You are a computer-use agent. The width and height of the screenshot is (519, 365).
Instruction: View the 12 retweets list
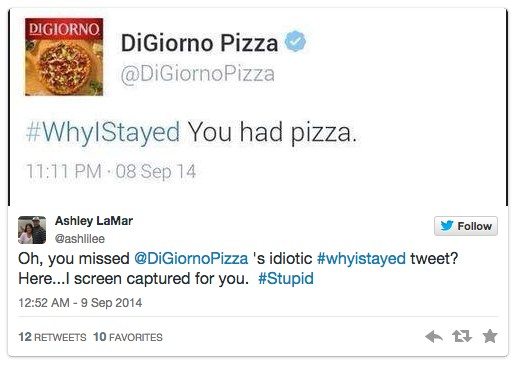click(x=52, y=337)
